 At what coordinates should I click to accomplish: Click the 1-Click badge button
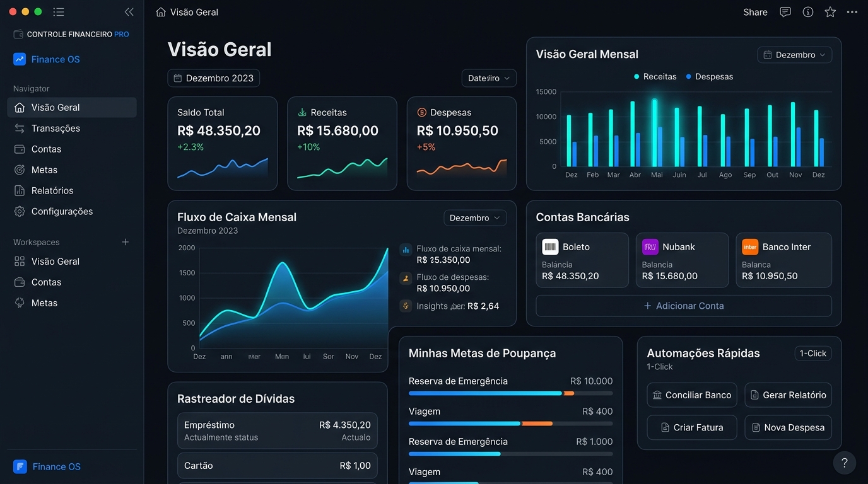click(x=813, y=354)
